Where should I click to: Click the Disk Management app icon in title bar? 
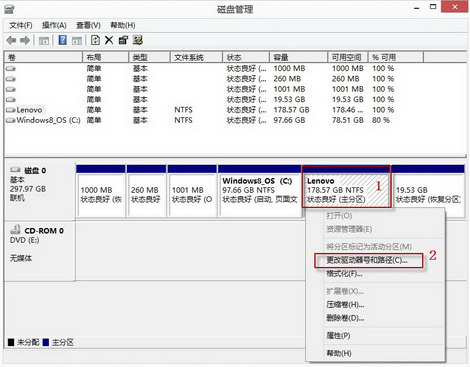coord(9,9)
